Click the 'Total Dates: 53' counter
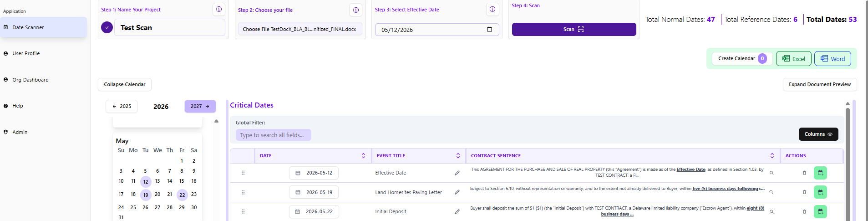Screen dimensions: 868x221 click(x=832, y=20)
